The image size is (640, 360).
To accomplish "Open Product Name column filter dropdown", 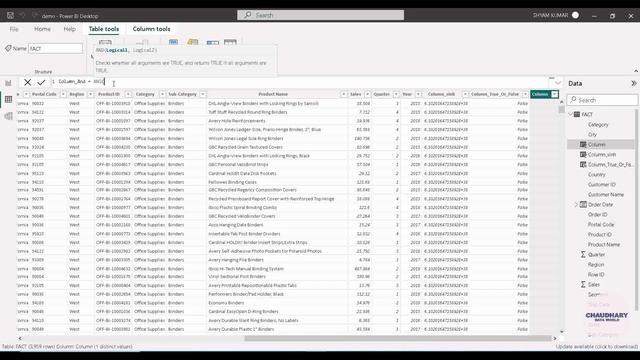I will [x=343, y=94].
